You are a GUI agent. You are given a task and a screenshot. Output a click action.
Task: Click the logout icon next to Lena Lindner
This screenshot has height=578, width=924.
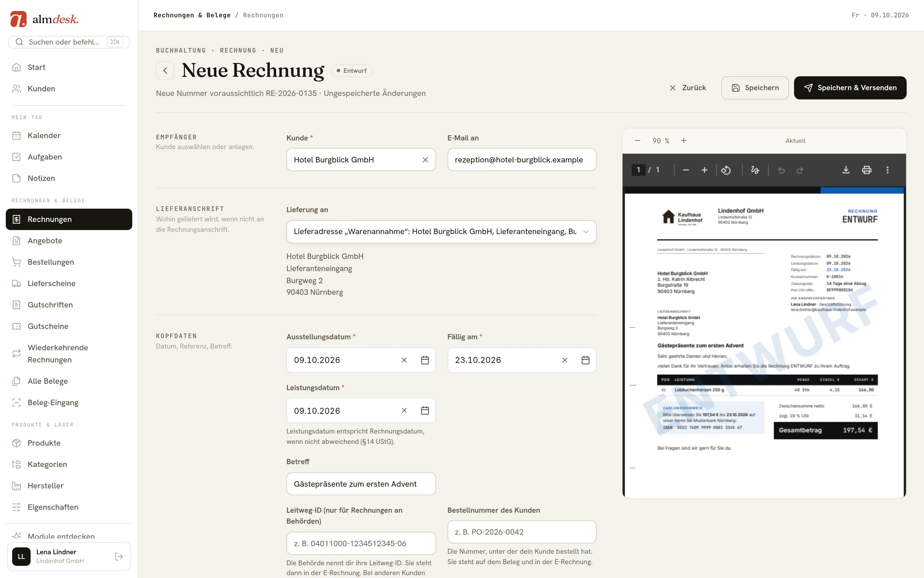click(119, 557)
